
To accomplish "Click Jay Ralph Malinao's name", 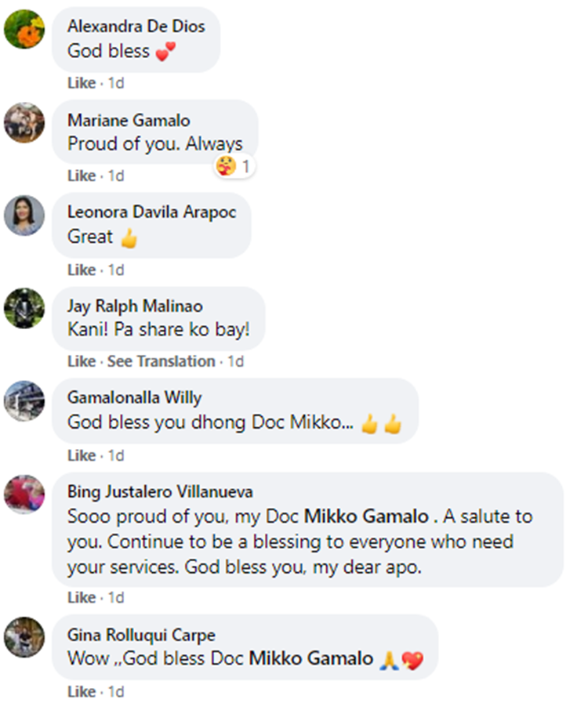I will pyautogui.click(x=135, y=306).
